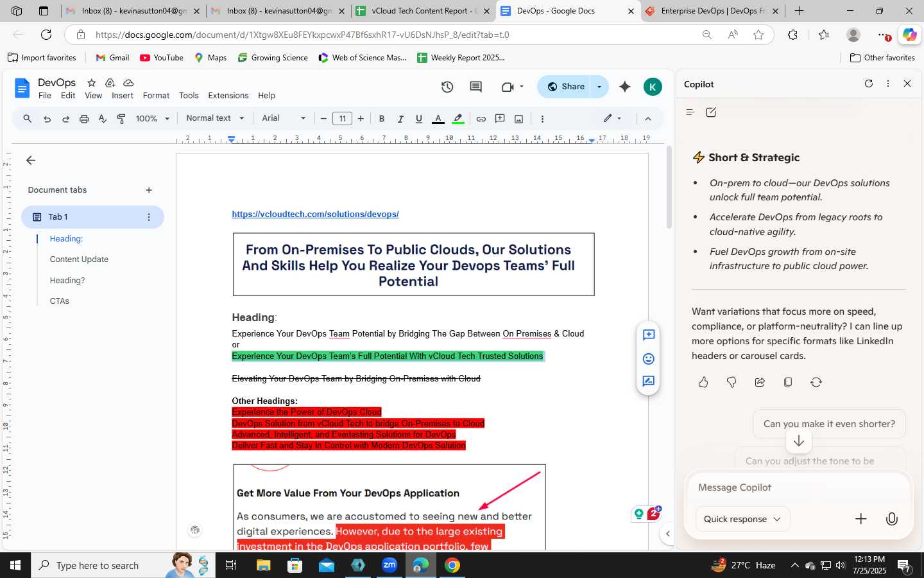Open the Edit menu
Image resolution: width=924 pixels, height=578 pixels.
coord(68,96)
